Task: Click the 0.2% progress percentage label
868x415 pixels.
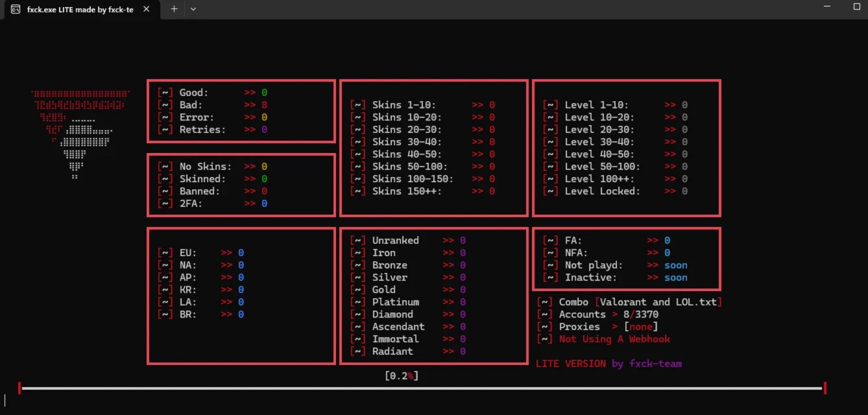Action: pos(402,375)
